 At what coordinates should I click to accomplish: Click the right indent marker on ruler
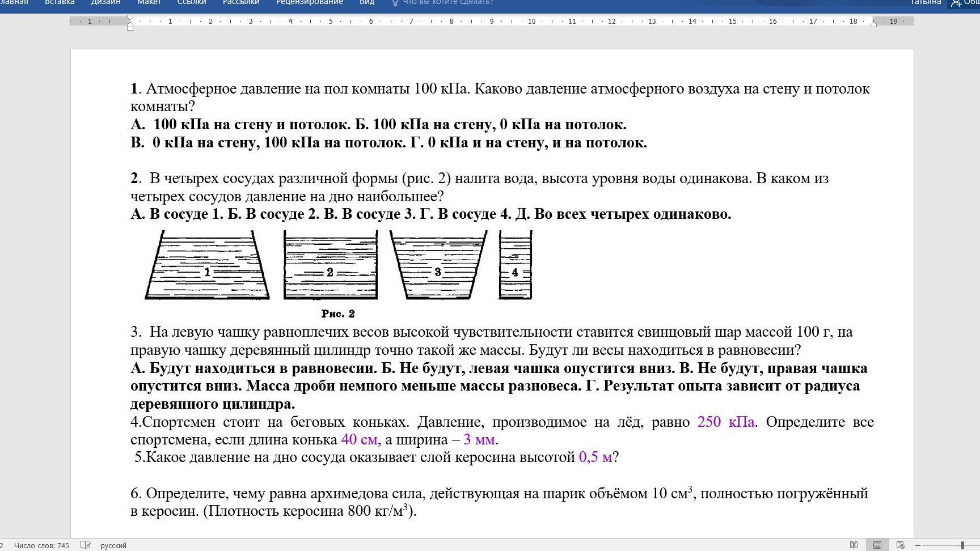pyautogui.click(x=873, y=24)
